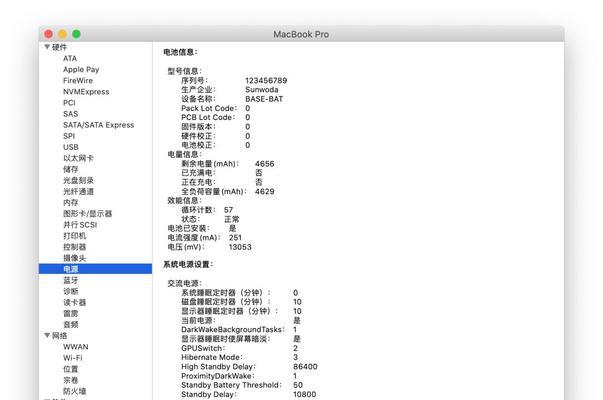Click full charge capacity value 4629
603x400 pixels.
[265, 192]
